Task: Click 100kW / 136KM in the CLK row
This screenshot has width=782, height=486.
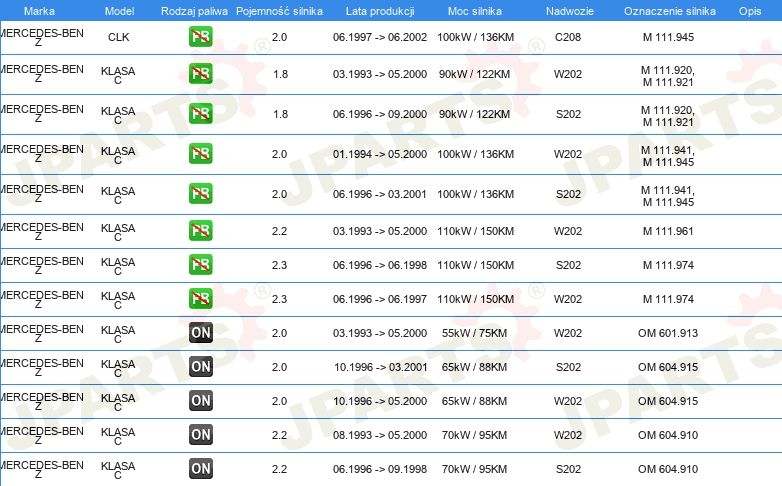Action: point(475,37)
